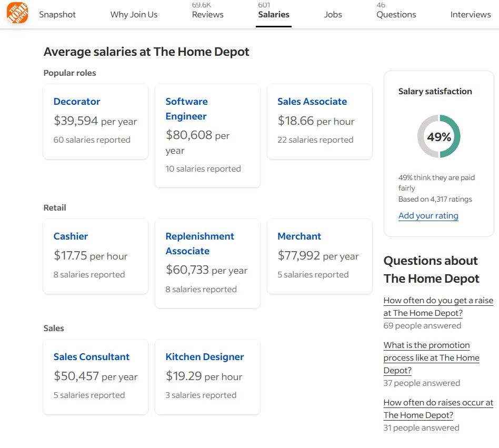Viewport: 499px width, 448px height.
Task: Switch to Why Join Us tab
Action: 134,15
